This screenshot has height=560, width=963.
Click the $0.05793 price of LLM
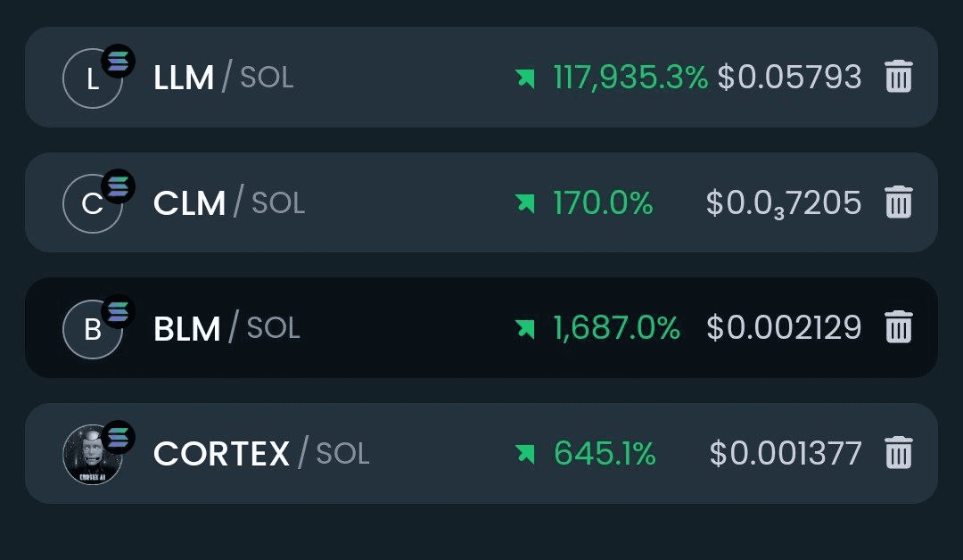(790, 78)
